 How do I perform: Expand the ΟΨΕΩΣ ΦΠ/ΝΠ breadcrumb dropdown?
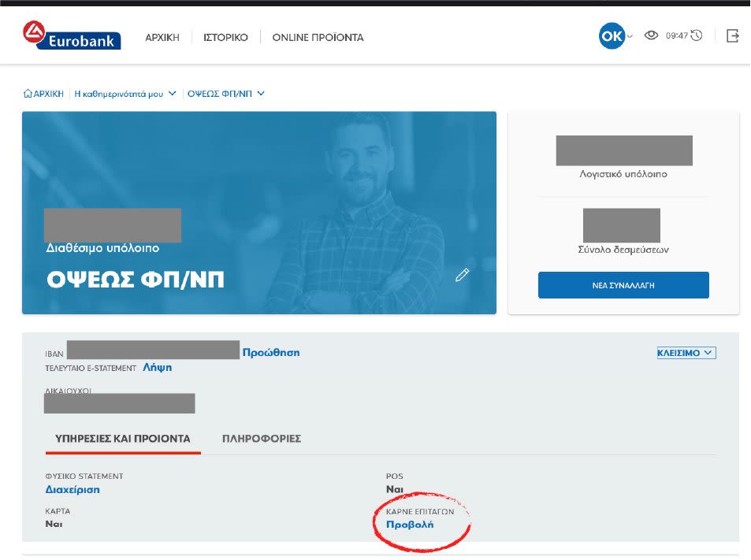coord(225,94)
